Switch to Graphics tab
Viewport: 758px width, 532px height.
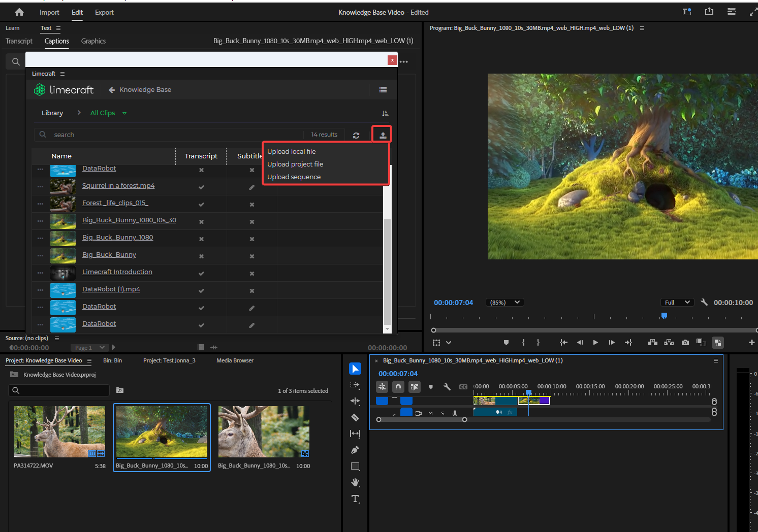[x=93, y=41]
